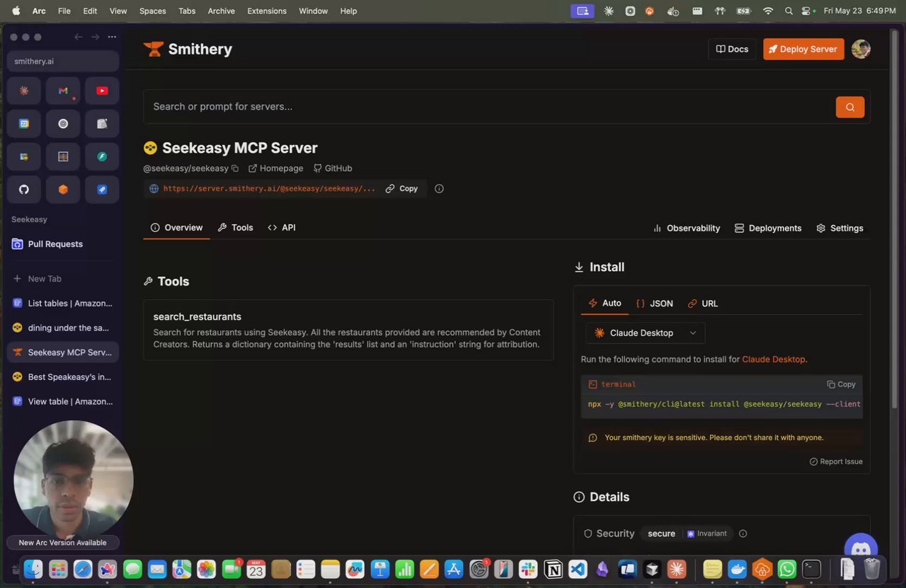The image size is (906, 588).
Task: Click the Report Issue link
Action: (x=836, y=461)
